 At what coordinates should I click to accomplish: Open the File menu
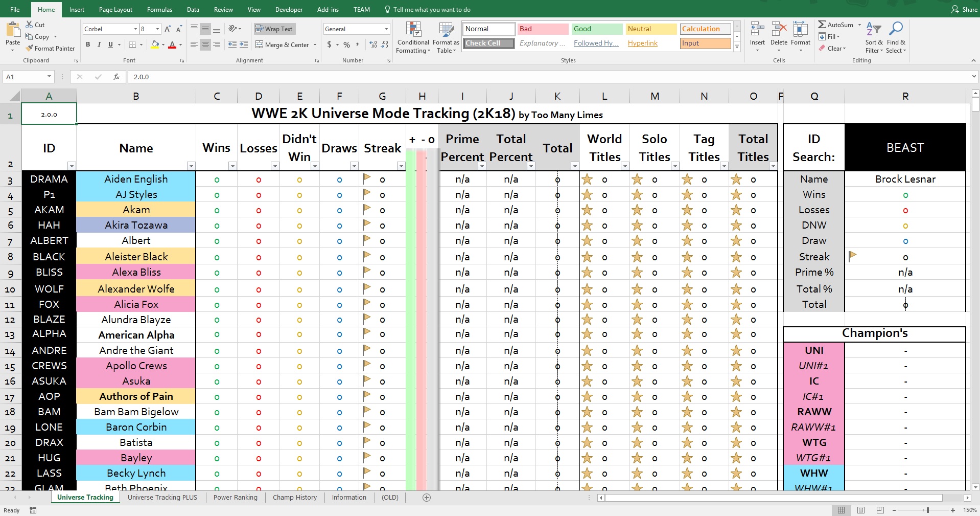(15, 9)
